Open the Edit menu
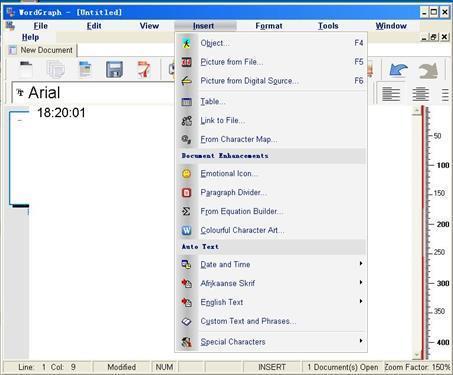The image size is (453, 375). pyautogui.click(x=94, y=26)
